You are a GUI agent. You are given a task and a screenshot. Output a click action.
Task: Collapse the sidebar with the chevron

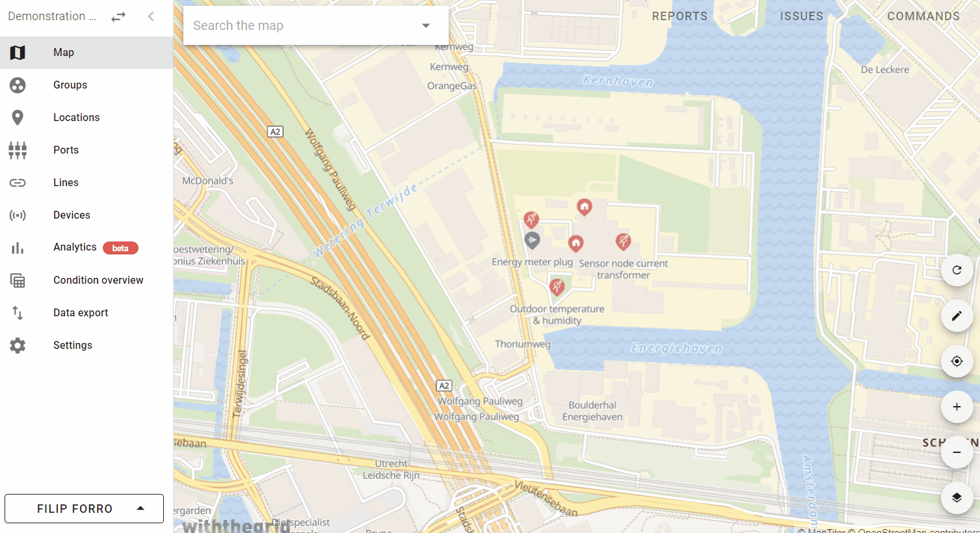[151, 16]
